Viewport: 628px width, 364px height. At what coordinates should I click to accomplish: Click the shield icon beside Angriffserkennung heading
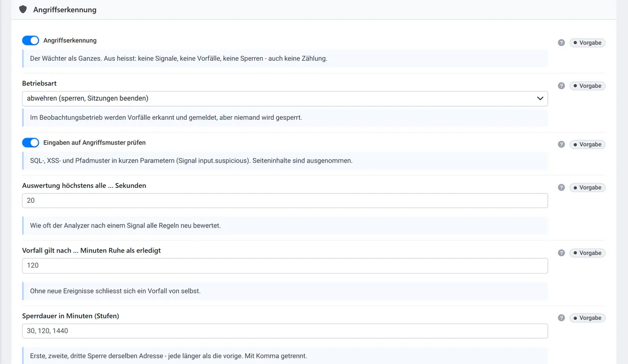click(23, 9)
